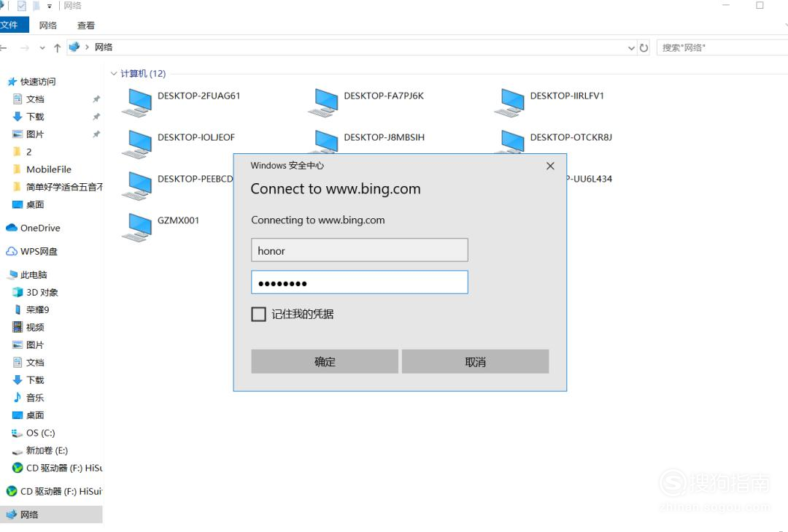This screenshot has height=532, width=788.
Task: Open OS (C:) drive in sidebar
Action: (34, 433)
